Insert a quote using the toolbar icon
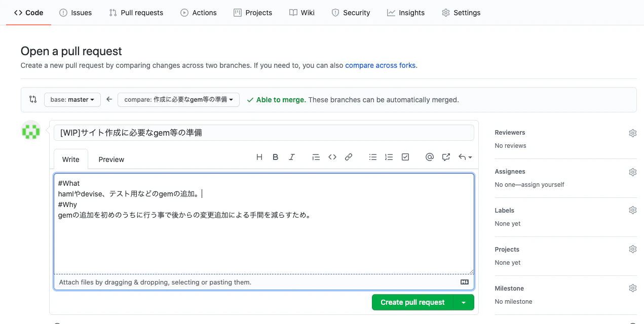 click(316, 157)
